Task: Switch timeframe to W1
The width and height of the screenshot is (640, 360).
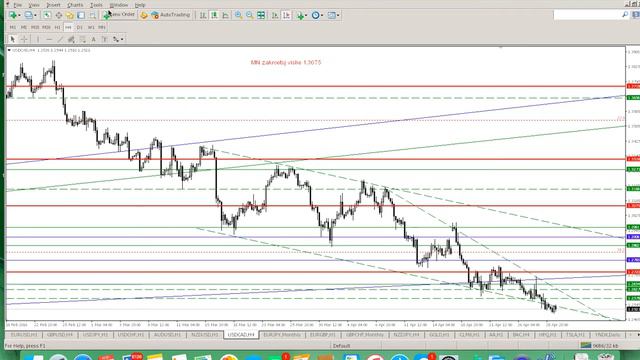Action: (91, 27)
